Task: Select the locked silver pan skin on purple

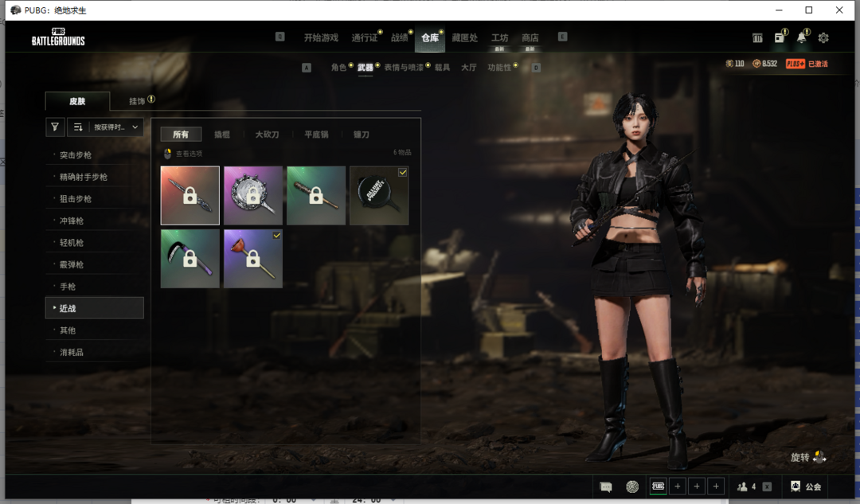Action: pyautogui.click(x=253, y=196)
